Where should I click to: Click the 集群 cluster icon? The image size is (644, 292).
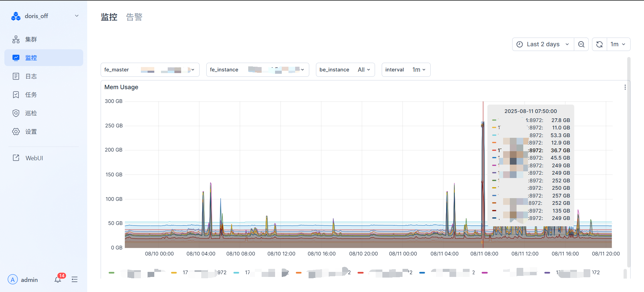pos(16,39)
